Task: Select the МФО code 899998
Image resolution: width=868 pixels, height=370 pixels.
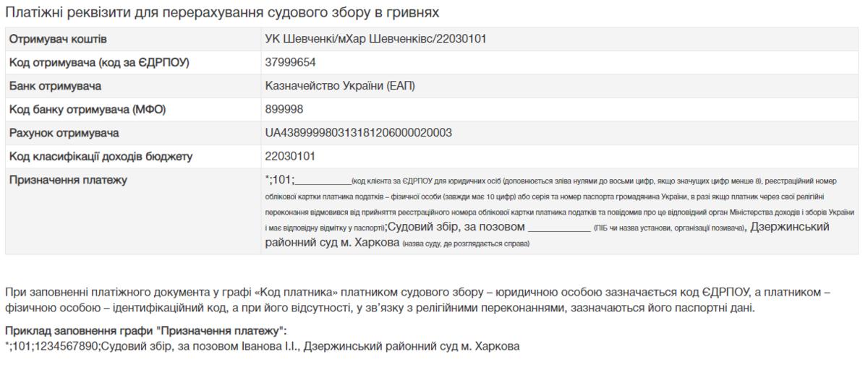Action: coord(284,110)
